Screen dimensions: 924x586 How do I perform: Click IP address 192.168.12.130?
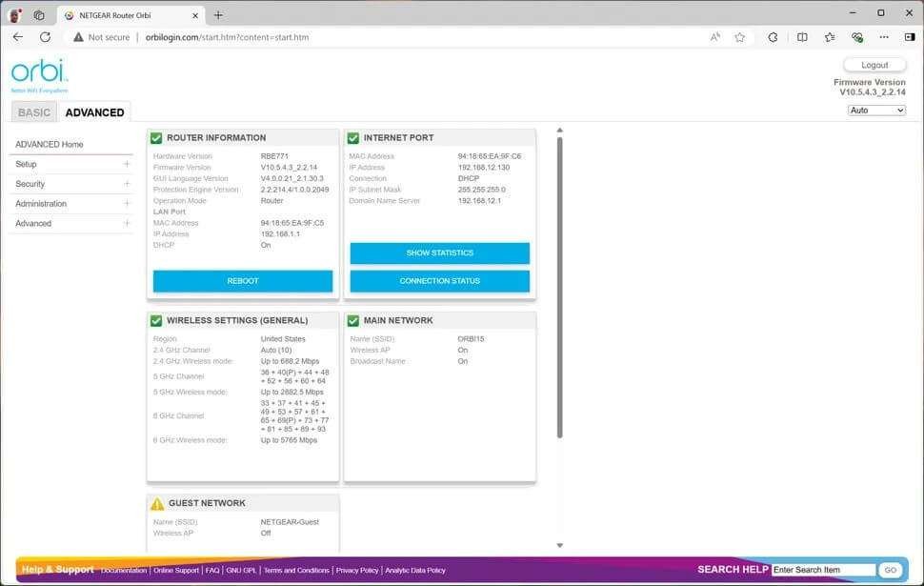point(484,168)
